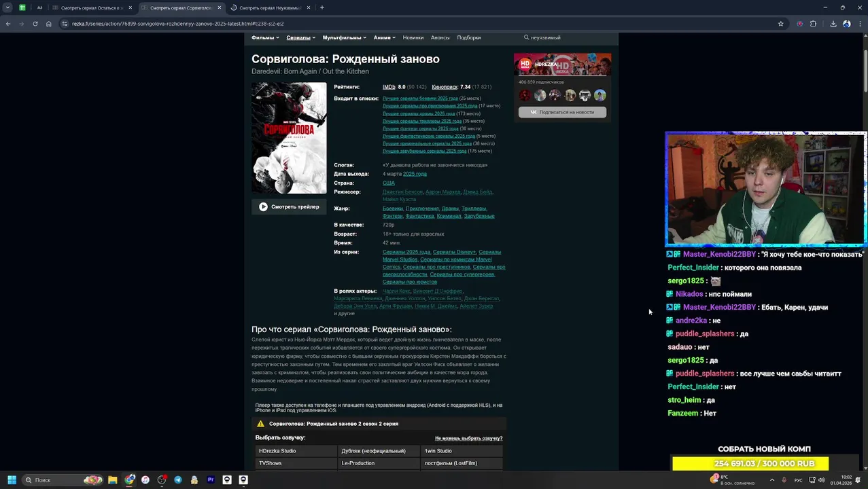Select the 'постфильм (LostFilm)' voiceover
Image resolution: width=868 pixels, height=489 pixels.
(462, 463)
